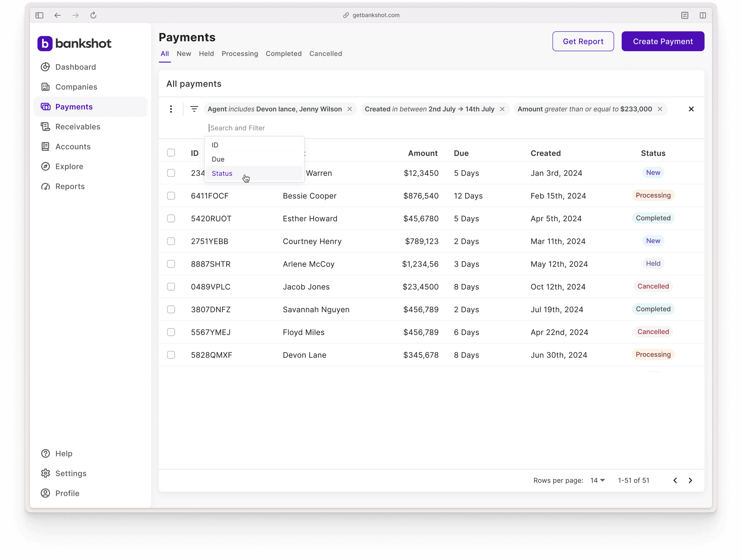Check the Bessie Cooper payment row
The image size is (742, 560).
coord(171,196)
